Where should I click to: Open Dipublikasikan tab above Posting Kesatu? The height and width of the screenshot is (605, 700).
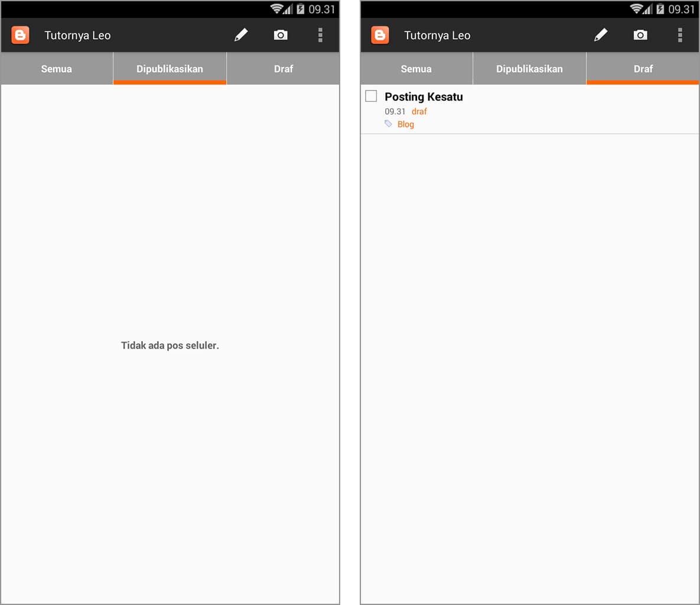click(x=529, y=69)
